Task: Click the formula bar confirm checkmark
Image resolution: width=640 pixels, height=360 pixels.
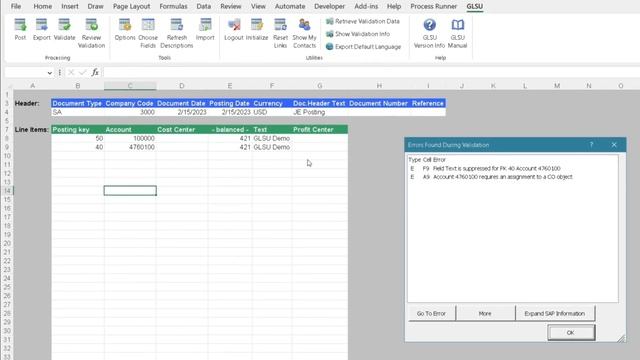Action: 82,73
